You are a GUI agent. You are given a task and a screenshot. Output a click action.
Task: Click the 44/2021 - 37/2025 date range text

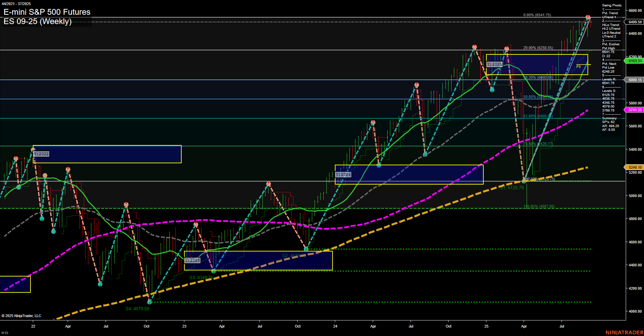coord(17,4)
